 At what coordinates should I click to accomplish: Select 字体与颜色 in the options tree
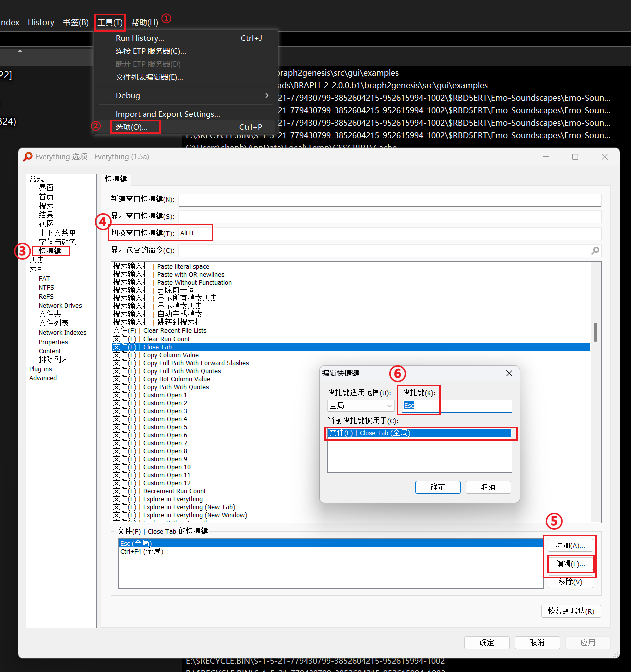click(57, 242)
